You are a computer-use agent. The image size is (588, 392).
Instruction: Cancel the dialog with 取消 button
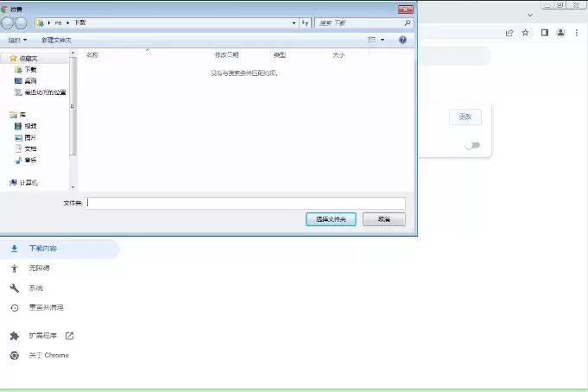click(x=384, y=219)
